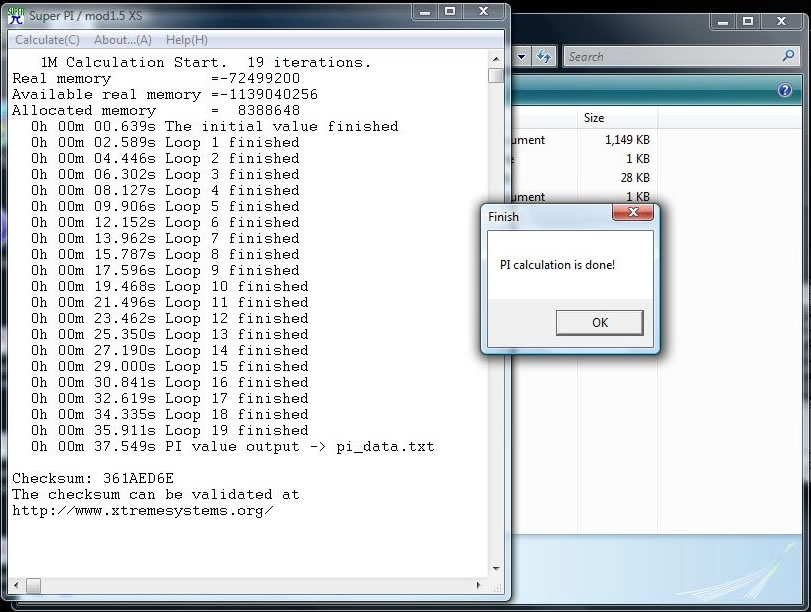811x612 pixels.
Task: Click the 'Loop 10 finished' line
Action: pos(170,287)
